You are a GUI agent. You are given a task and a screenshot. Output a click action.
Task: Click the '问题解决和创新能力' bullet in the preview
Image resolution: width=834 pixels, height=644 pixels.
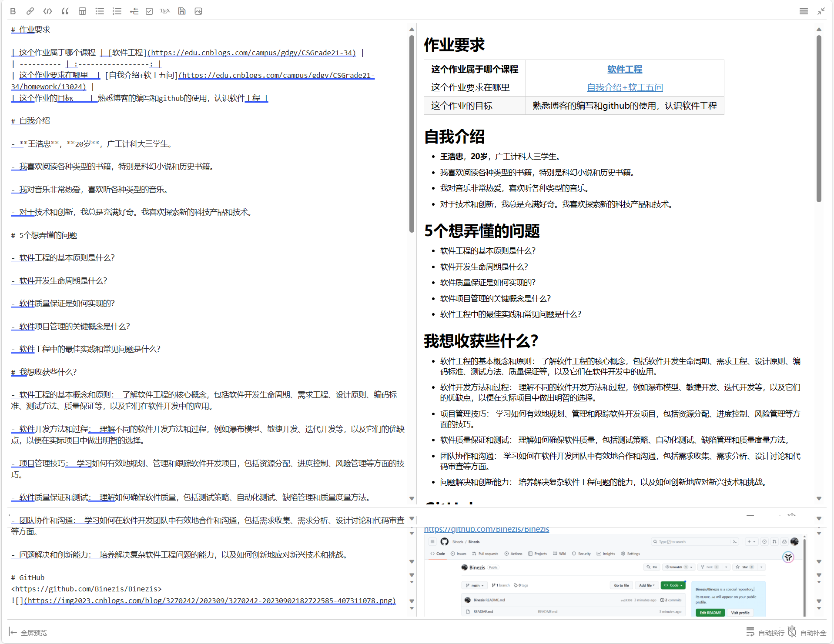(x=603, y=482)
